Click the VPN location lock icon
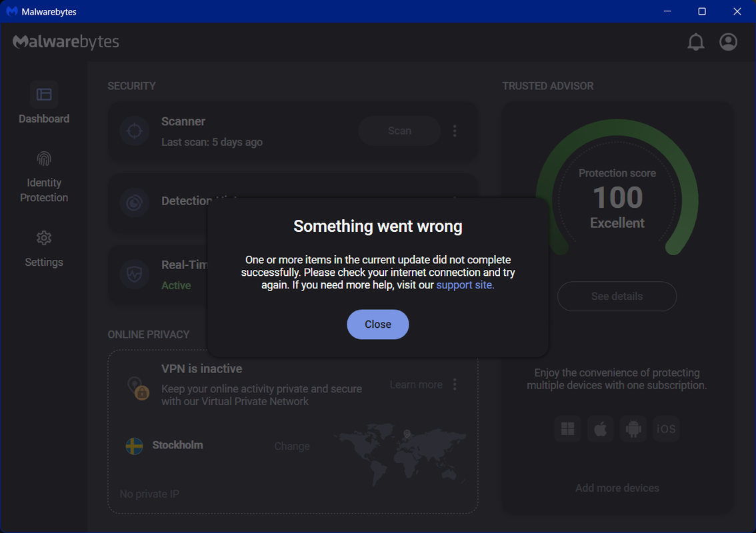Screen dimensions: 756x533 (139, 388)
